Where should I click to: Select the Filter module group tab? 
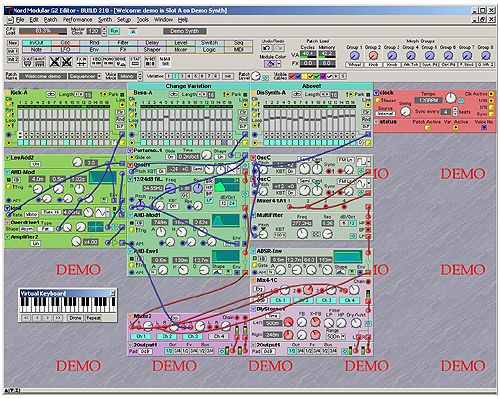coord(123,43)
